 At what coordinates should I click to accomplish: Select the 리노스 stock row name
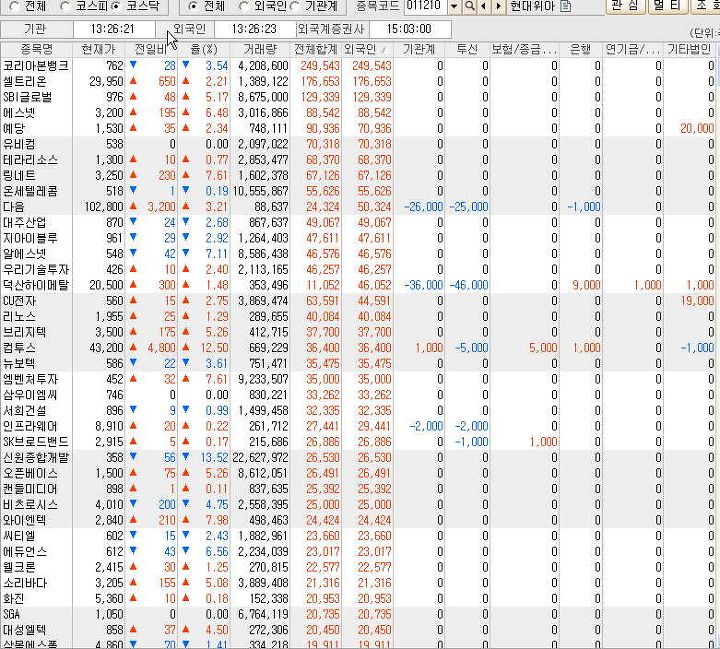(x=19, y=316)
